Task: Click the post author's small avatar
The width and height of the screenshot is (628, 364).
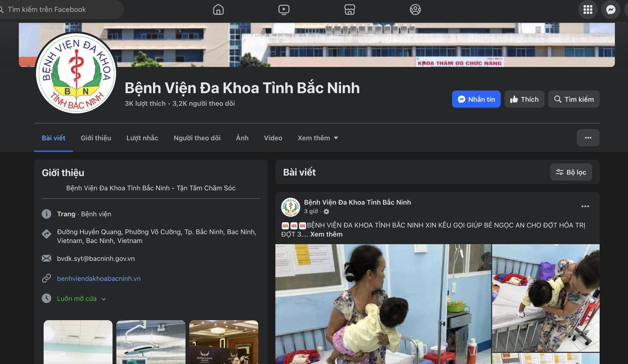Action: (290, 207)
